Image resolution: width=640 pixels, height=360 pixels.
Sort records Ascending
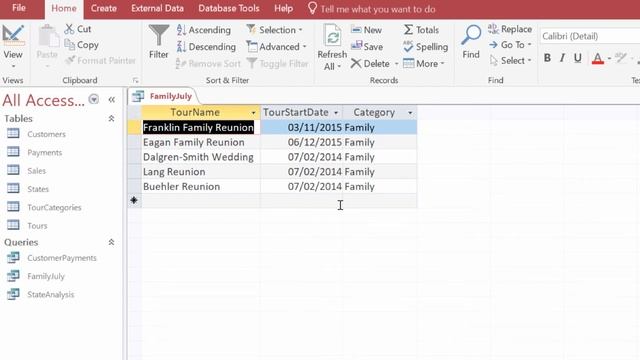pos(204,30)
